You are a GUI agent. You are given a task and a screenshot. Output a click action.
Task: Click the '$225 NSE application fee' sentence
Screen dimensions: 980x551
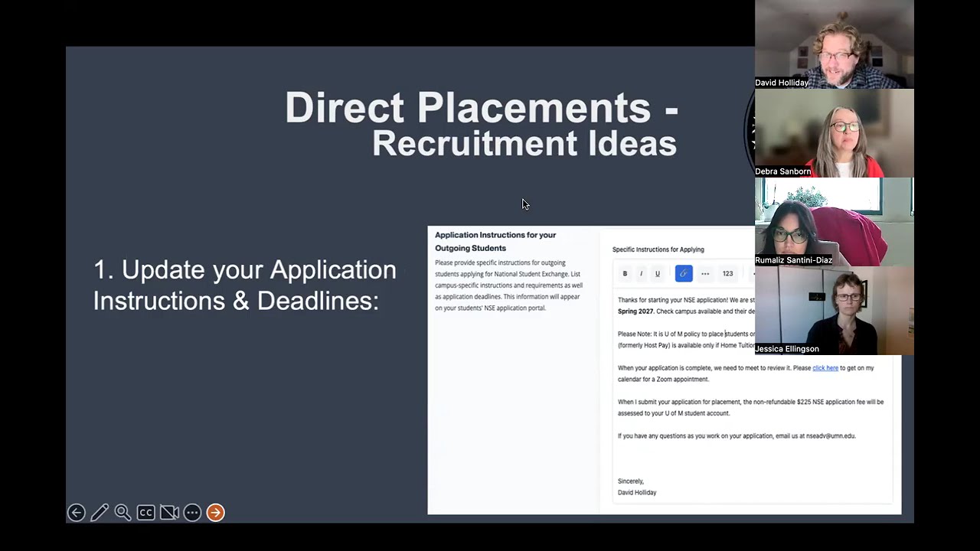750,407
